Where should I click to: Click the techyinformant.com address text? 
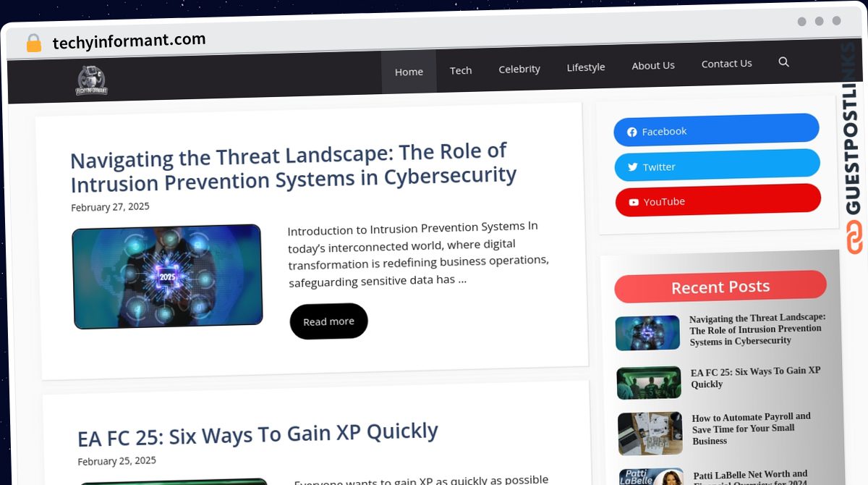129,41
